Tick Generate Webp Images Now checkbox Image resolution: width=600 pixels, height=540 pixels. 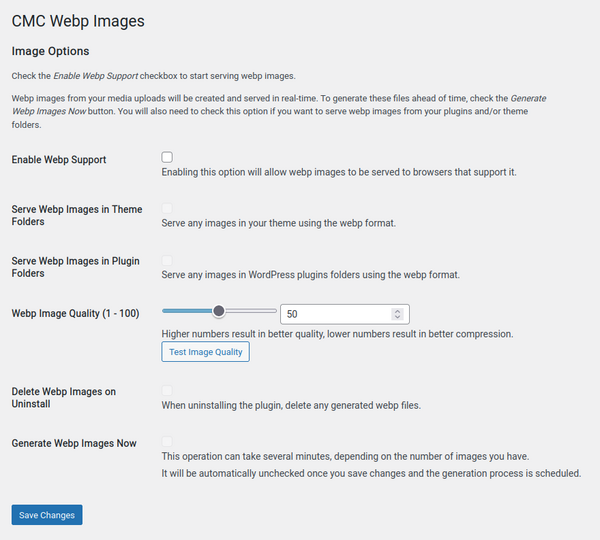[x=167, y=441]
